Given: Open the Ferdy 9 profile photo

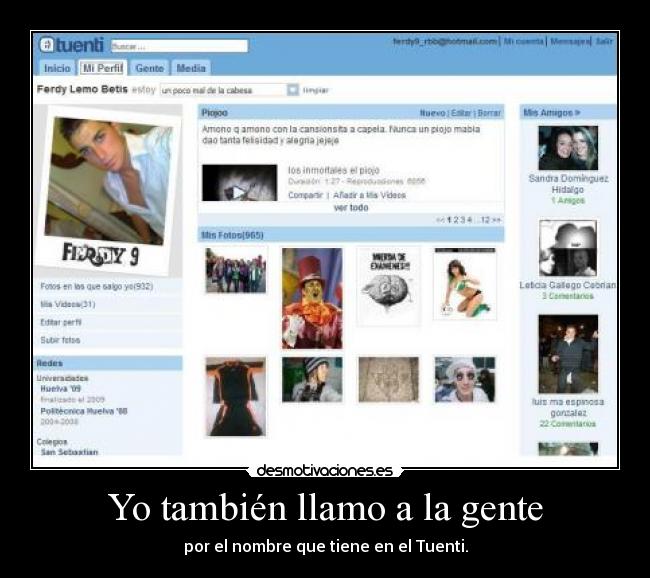Looking at the screenshot, I should pos(109,190).
